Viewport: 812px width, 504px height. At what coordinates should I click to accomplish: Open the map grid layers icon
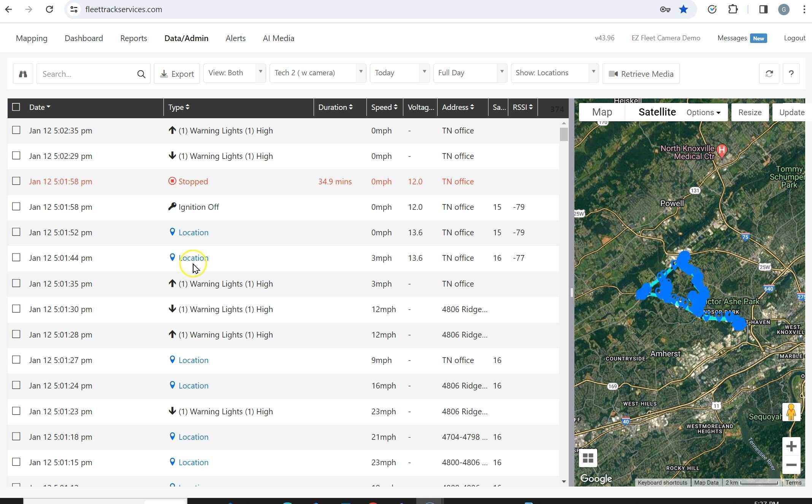point(588,458)
